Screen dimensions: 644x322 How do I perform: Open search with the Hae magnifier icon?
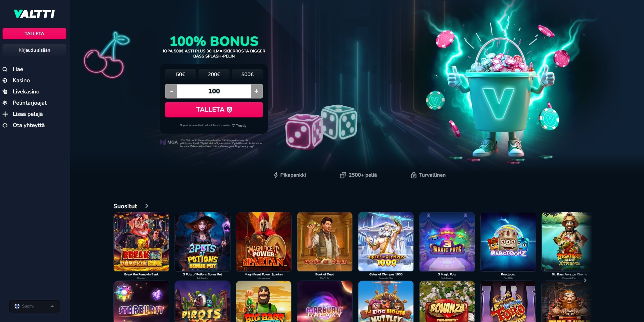(5, 69)
